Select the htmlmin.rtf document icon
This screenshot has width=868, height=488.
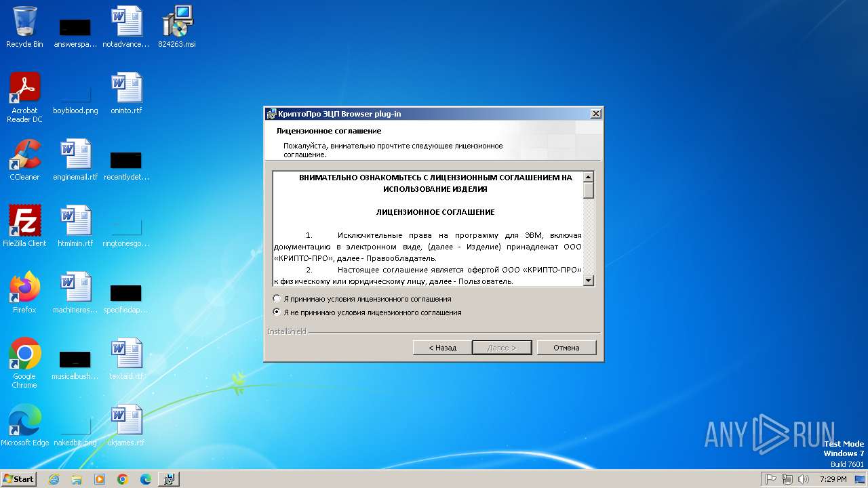tap(75, 226)
